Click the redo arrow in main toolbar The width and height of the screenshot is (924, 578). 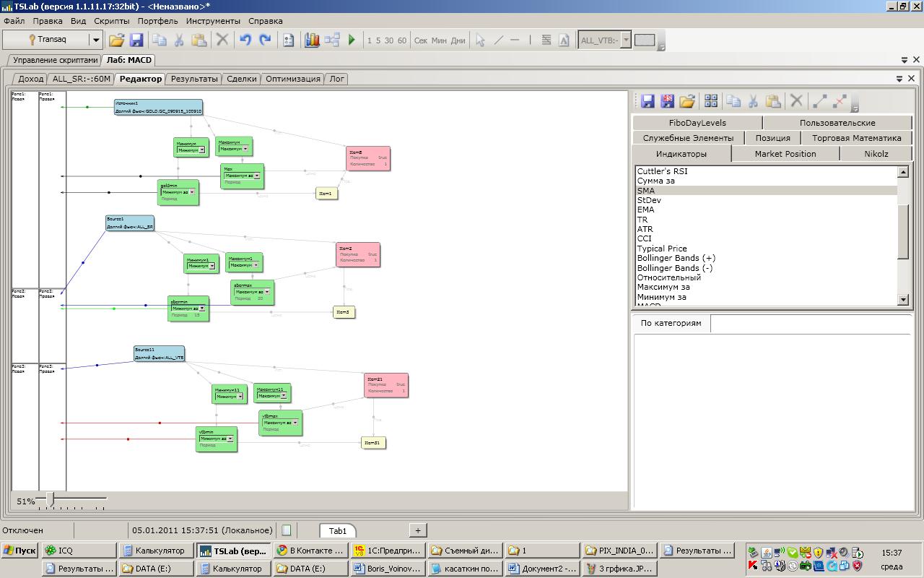[265, 40]
